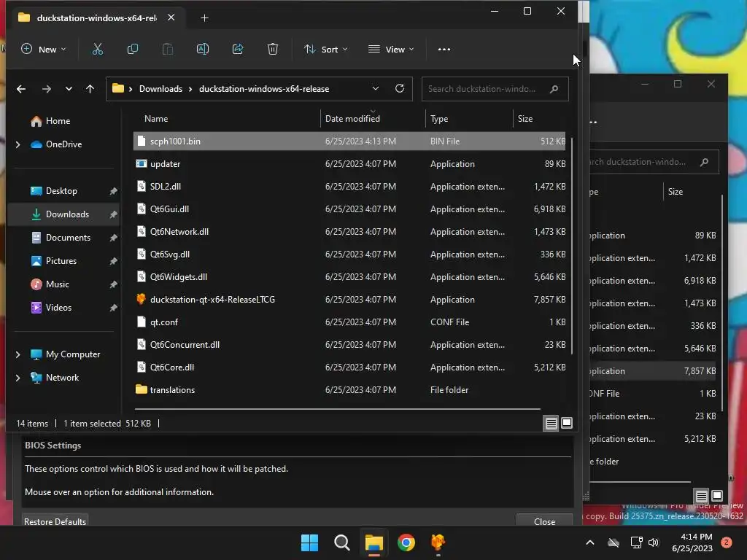This screenshot has height=560, width=747.
Task: Click the Share icon in toolbar
Action: pos(238,49)
